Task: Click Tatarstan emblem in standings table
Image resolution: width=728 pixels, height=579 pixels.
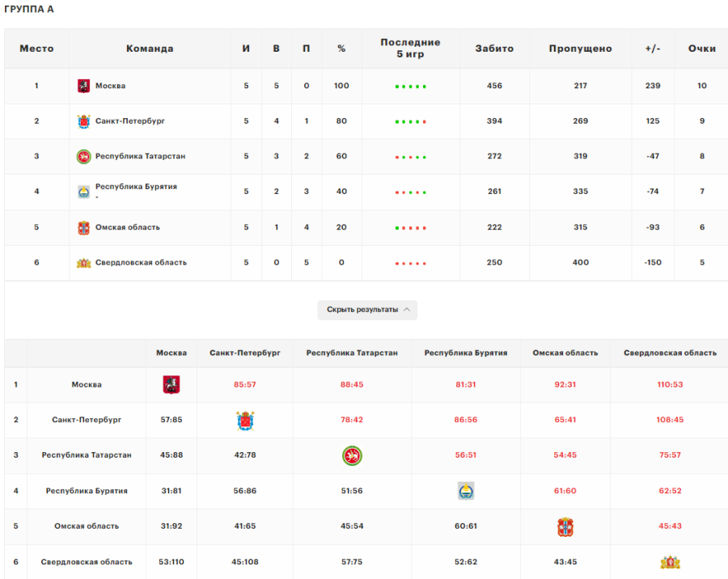Action: [83, 156]
